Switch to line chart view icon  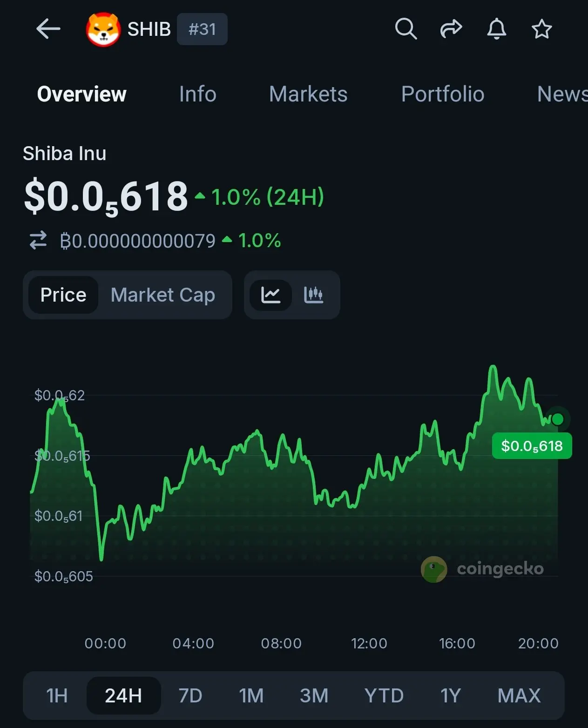coord(270,295)
